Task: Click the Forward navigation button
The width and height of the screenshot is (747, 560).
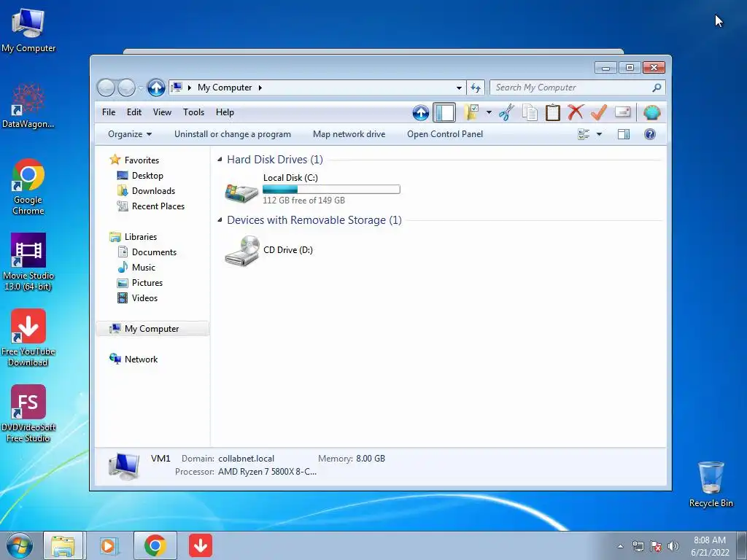Action: click(x=126, y=87)
